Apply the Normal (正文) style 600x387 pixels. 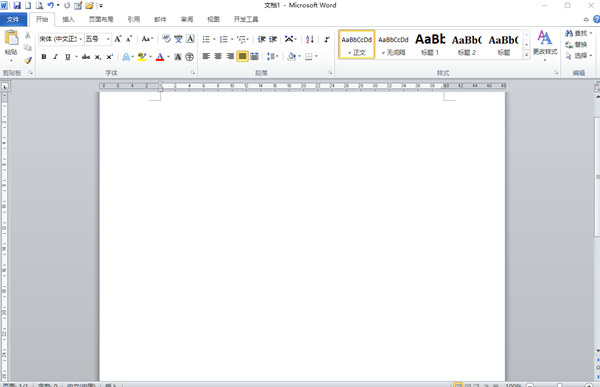pos(357,44)
